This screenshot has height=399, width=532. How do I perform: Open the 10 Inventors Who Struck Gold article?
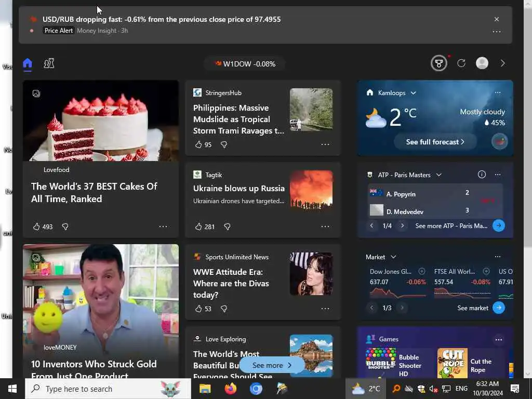coord(94,370)
